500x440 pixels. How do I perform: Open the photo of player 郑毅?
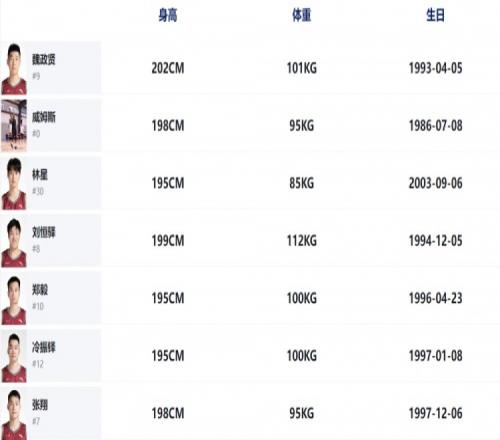coord(14,299)
